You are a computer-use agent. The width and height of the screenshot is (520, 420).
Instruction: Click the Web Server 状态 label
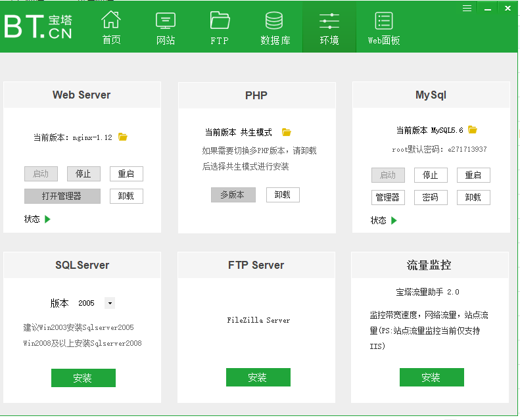coord(32,219)
